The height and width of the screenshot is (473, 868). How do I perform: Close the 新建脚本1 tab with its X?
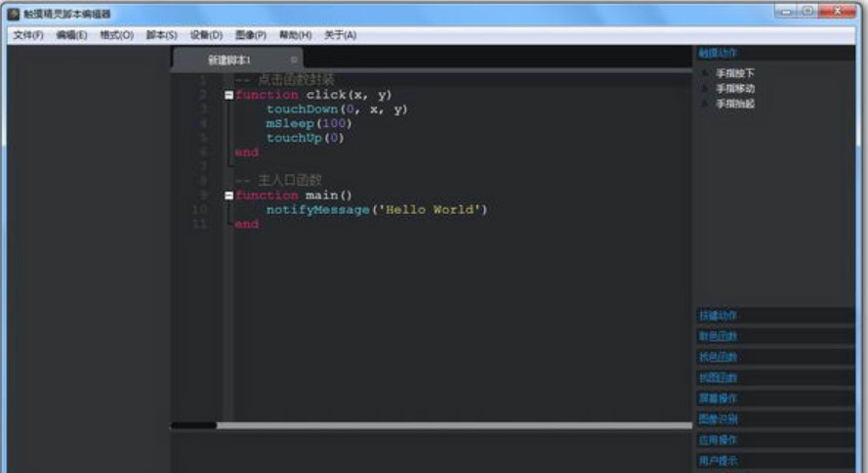point(293,60)
